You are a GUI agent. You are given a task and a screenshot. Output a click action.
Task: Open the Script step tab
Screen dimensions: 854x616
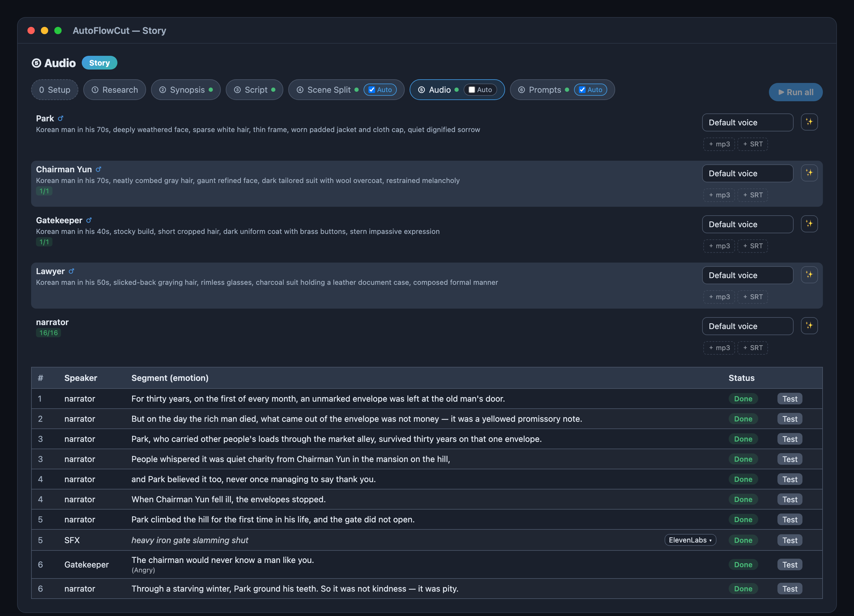[x=254, y=90]
